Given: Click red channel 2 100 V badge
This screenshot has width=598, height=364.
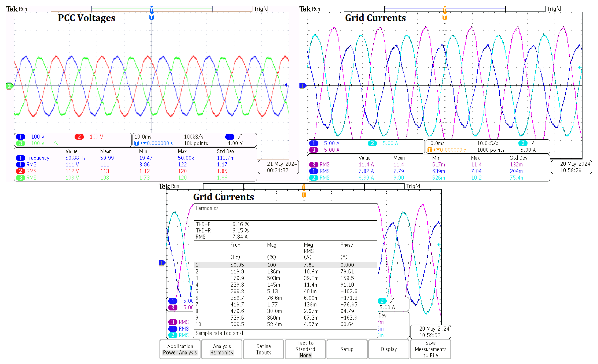Looking at the screenshot, I should [79, 137].
